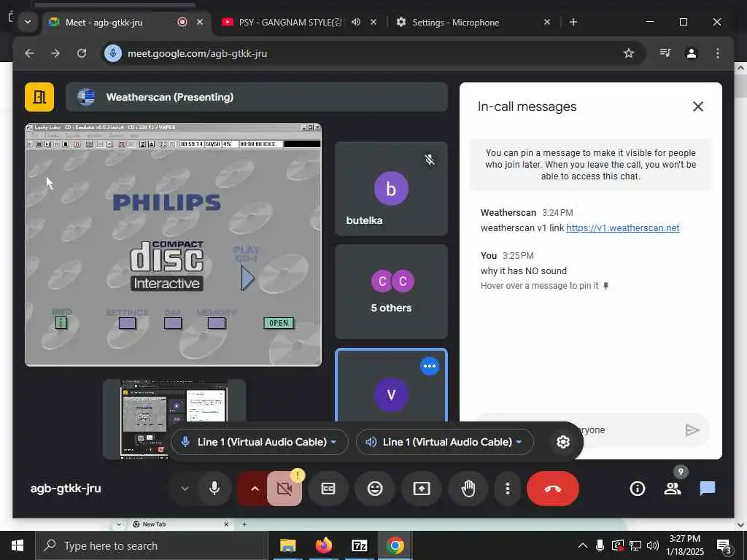The image size is (747, 560).
Task: Click the Present now share-screen icon
Action: click(x=422, y=488)
